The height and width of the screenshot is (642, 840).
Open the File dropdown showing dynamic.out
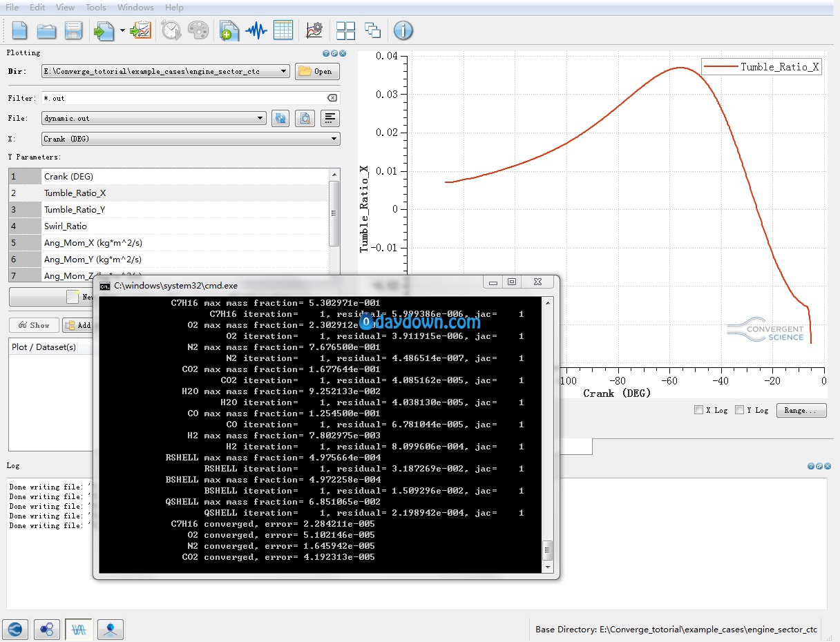pos(260,118)
